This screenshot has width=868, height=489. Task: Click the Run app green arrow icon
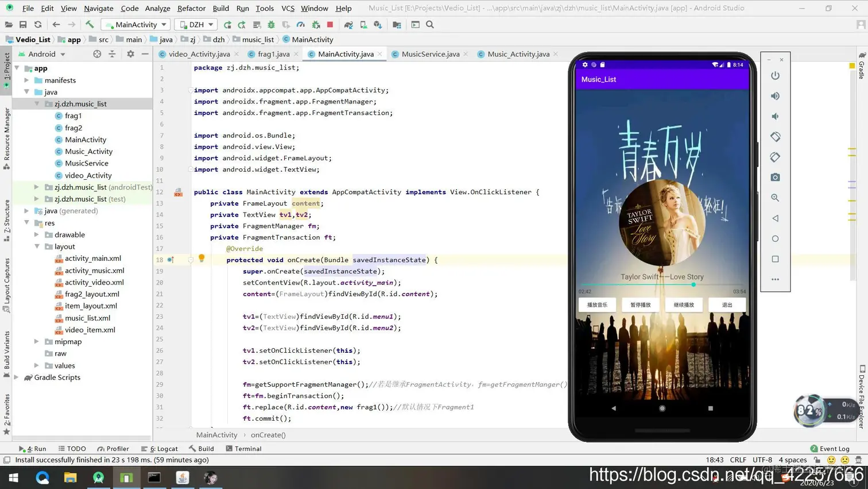click(x=227, y=25)
